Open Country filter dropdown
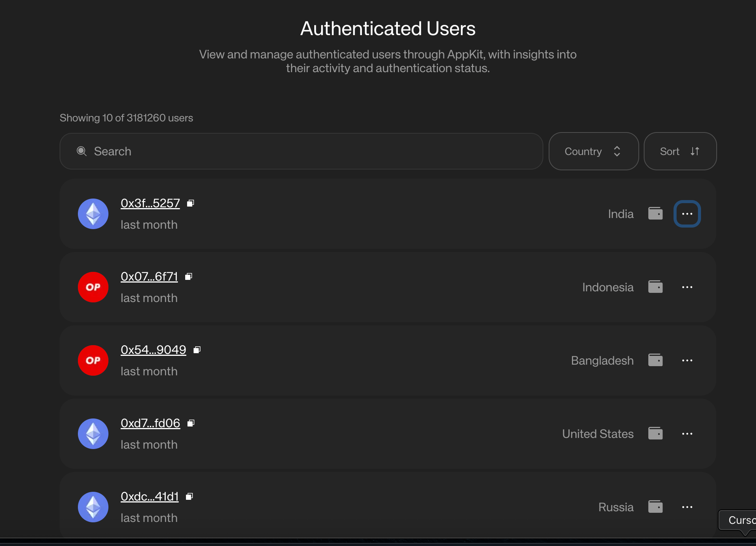 593,151
